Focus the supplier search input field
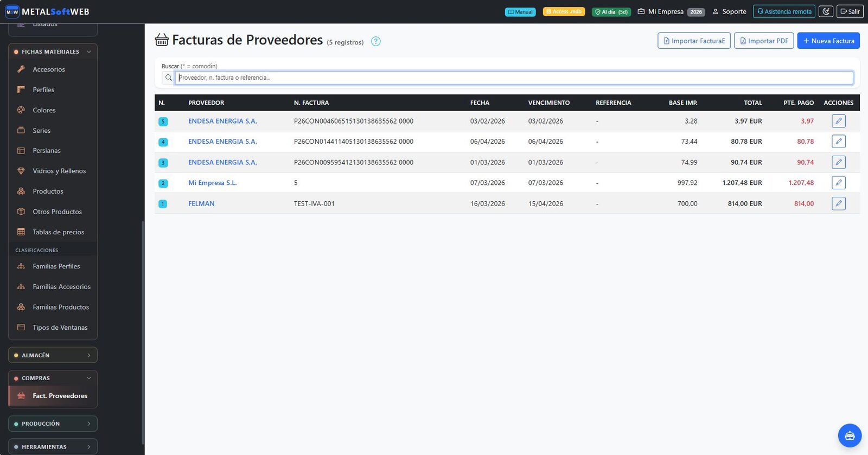This screenshot has width=868, height=455. [x=514, y=78]
